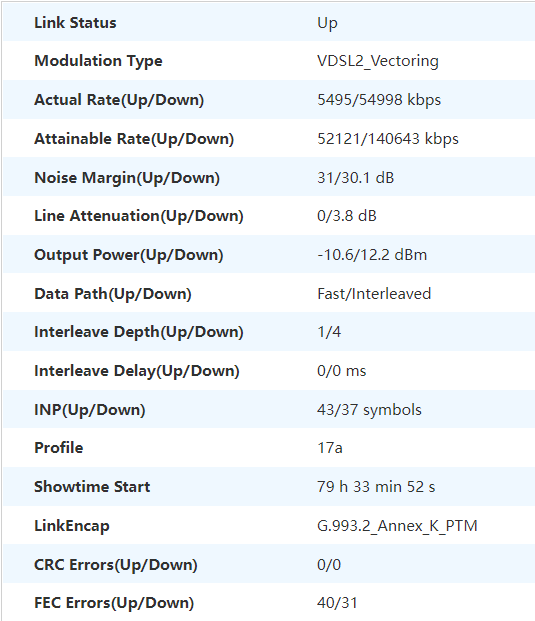Click the Noise Margin(Up/Down) label
Image resolution: width=535 pixels, height=621 pixels.
[x=127, y=177]
